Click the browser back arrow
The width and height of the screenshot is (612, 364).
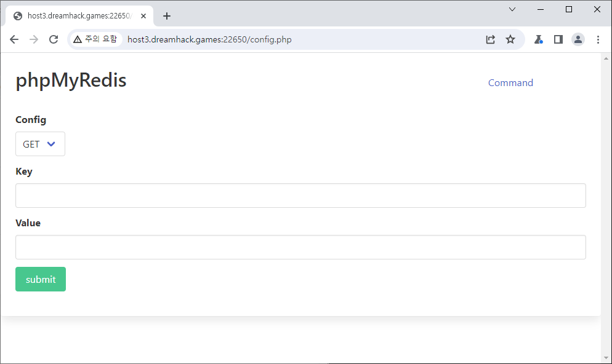(14, 39)
